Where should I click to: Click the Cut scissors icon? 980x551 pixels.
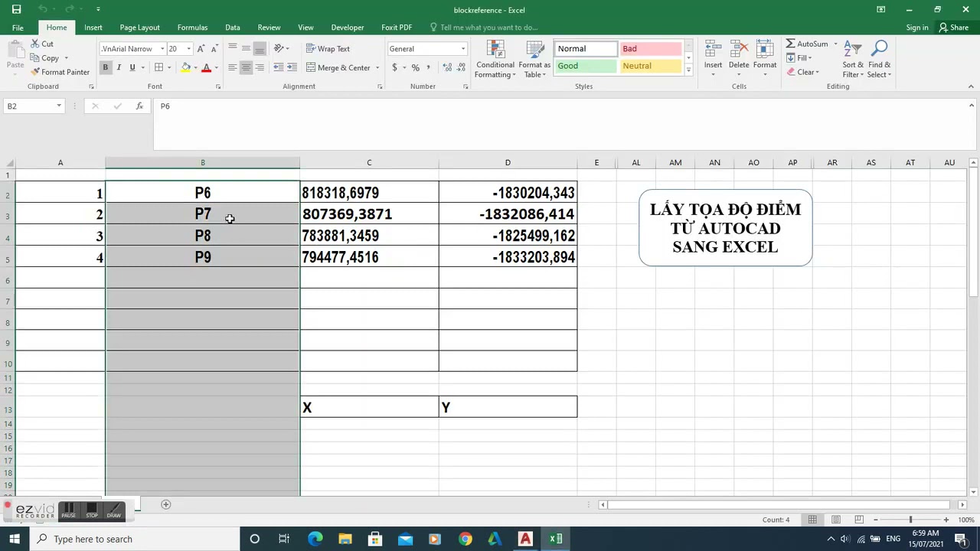click(x=35, y=44)
